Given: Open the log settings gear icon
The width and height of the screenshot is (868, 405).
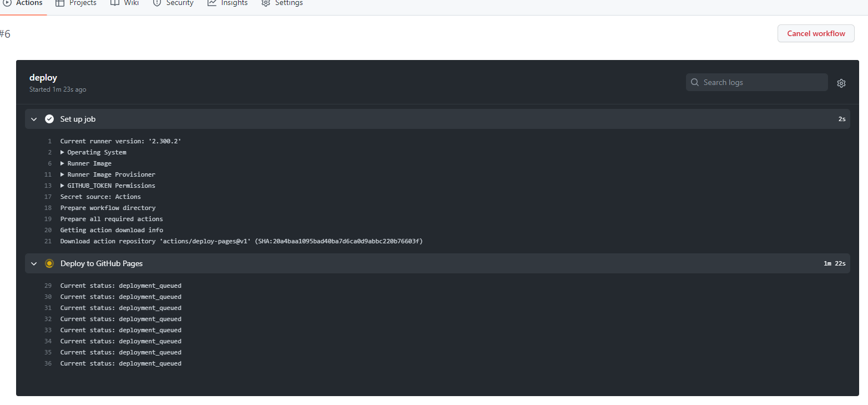Looking at the screenshot, I should tap(841, 83).
